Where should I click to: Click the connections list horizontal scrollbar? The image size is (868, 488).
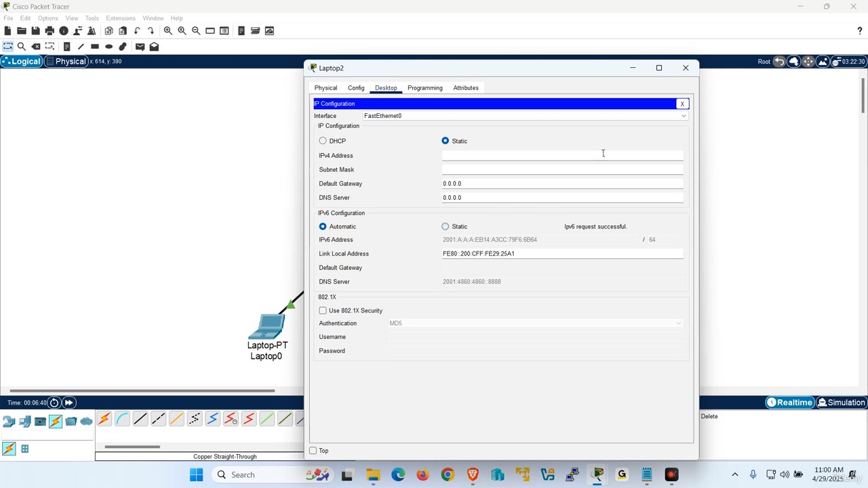pyautogui.click(x=132, y=447)
